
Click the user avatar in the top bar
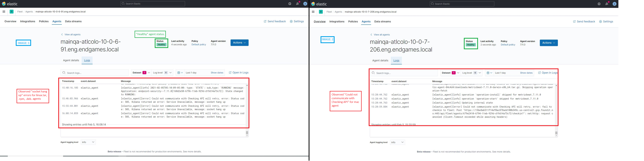(x=305, y=4)
